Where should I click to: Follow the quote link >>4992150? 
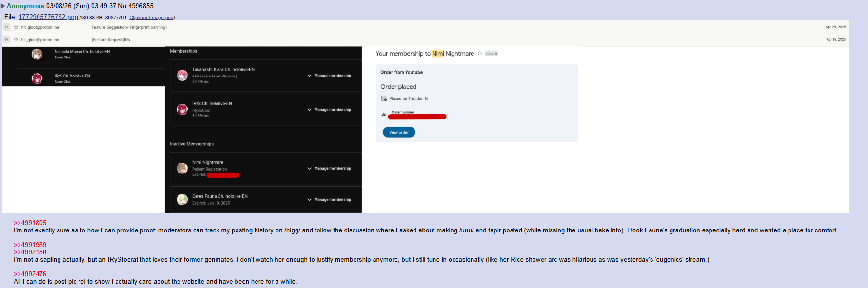[30, 252]
